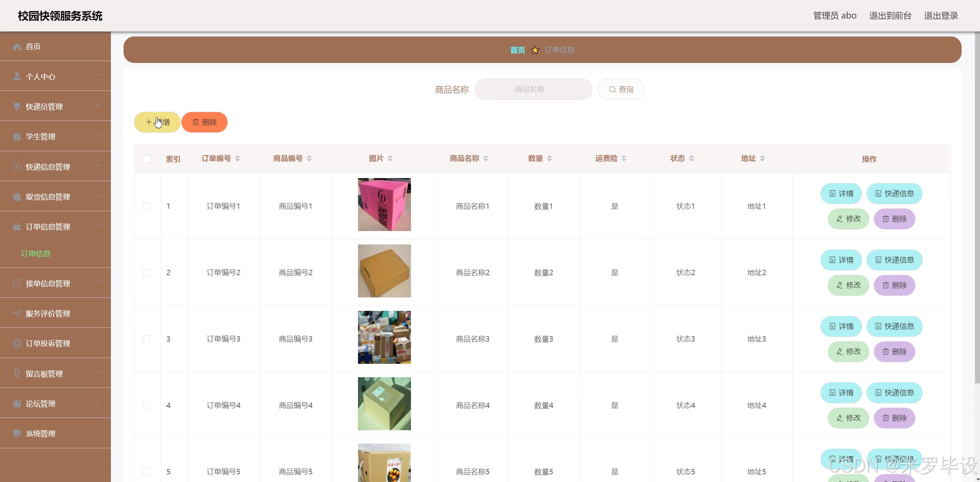Toggle the select-all header checkbox
Image resolution: width=980 pixels, height=482 pixels.
click(147, 159)
